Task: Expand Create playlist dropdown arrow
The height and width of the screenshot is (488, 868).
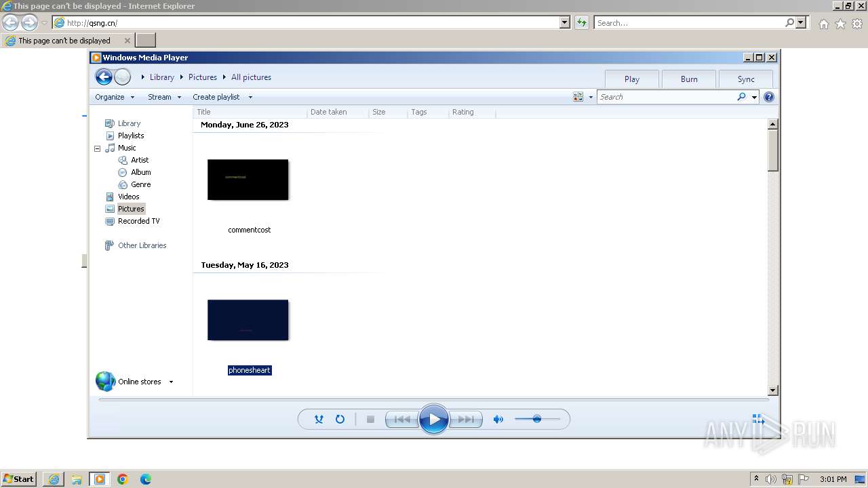Action: coord(250,97)
